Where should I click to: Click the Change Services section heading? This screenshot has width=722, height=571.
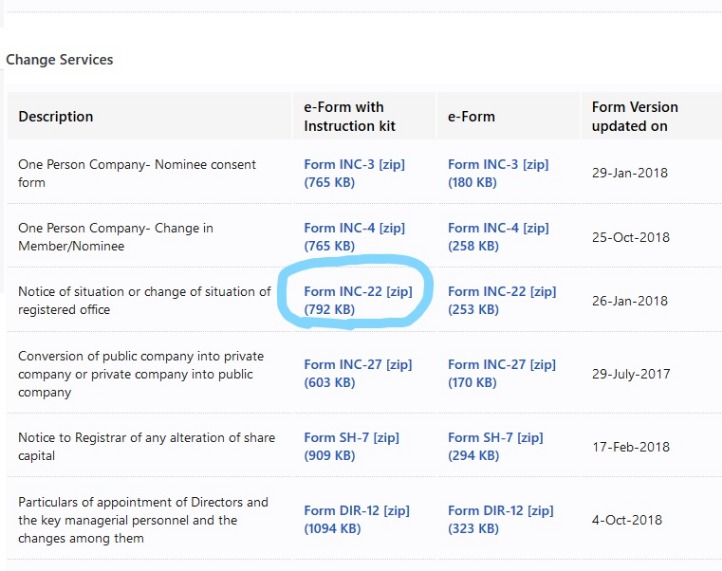[x=60, y=60]
